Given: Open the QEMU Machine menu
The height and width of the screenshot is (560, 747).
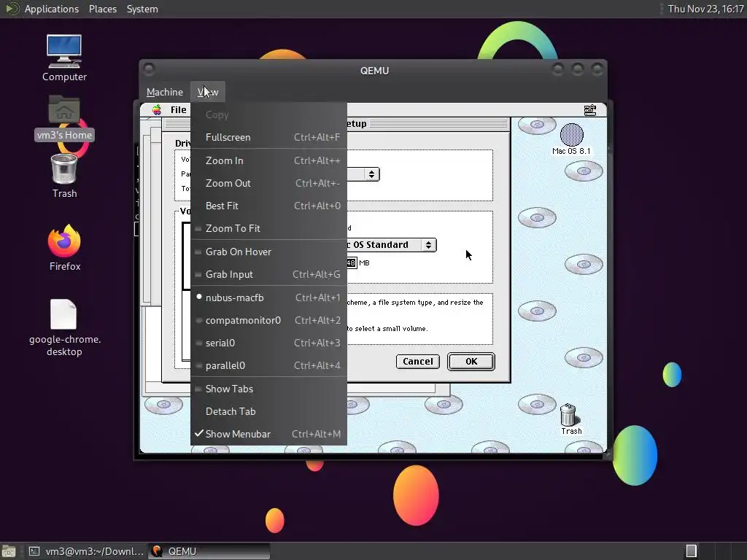Looking at the screenshot, I should [x=164, y=92].
